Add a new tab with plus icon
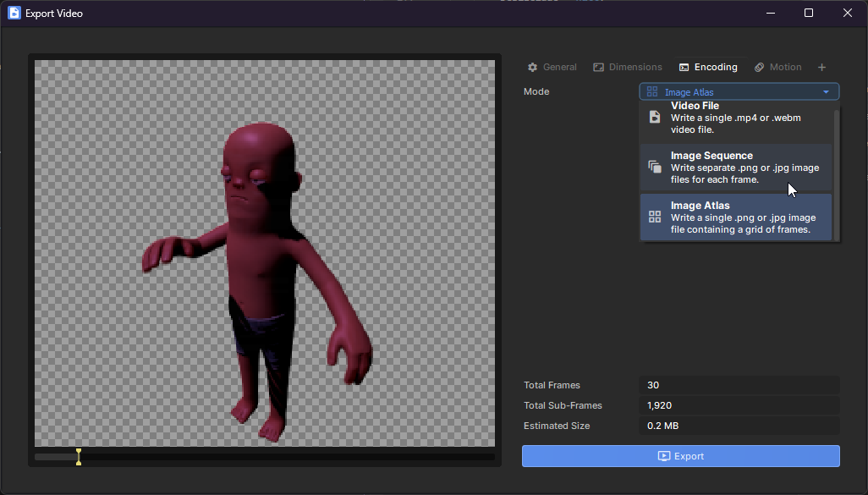 pyautogui.click(x=821, y=68)
